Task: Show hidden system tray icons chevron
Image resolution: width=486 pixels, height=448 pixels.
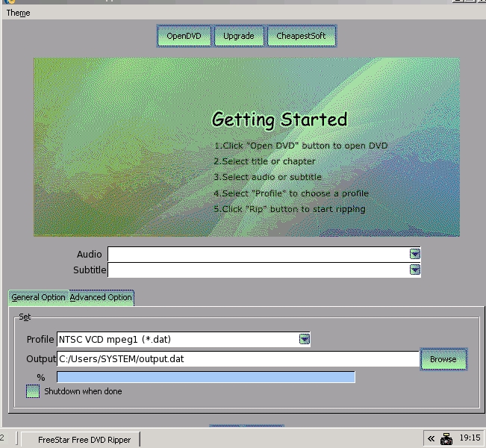Action: 431,438
